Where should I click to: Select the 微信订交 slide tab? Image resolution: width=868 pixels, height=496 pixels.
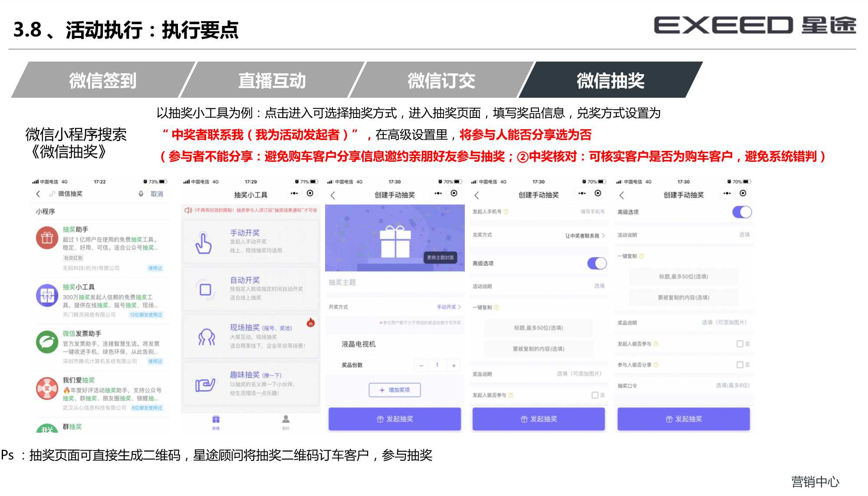[442, 80]
